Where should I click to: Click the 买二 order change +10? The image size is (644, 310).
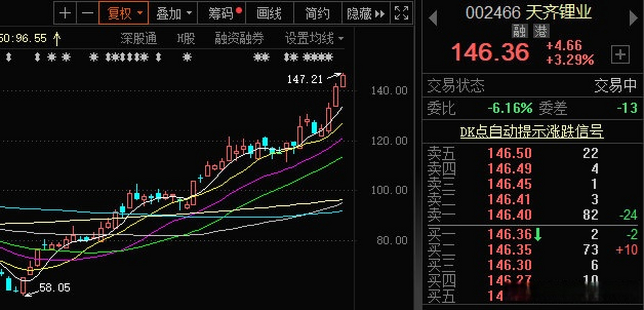[627, 250]
